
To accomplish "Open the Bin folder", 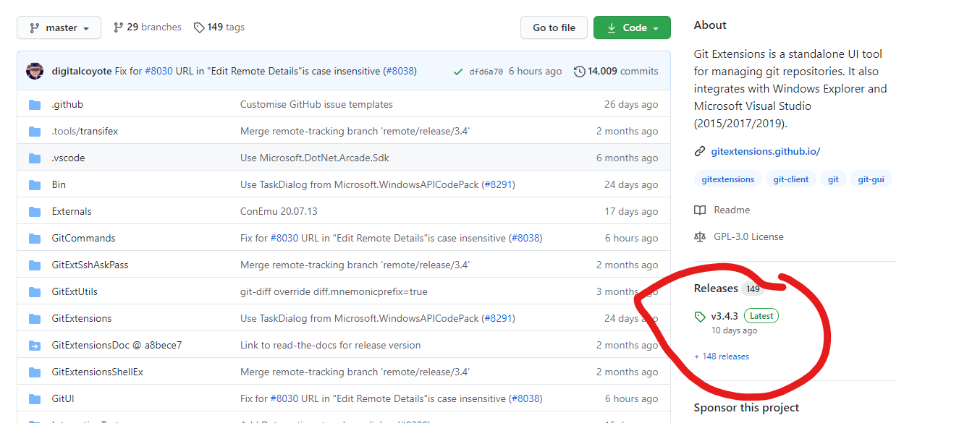I will [x=59, y=184].
